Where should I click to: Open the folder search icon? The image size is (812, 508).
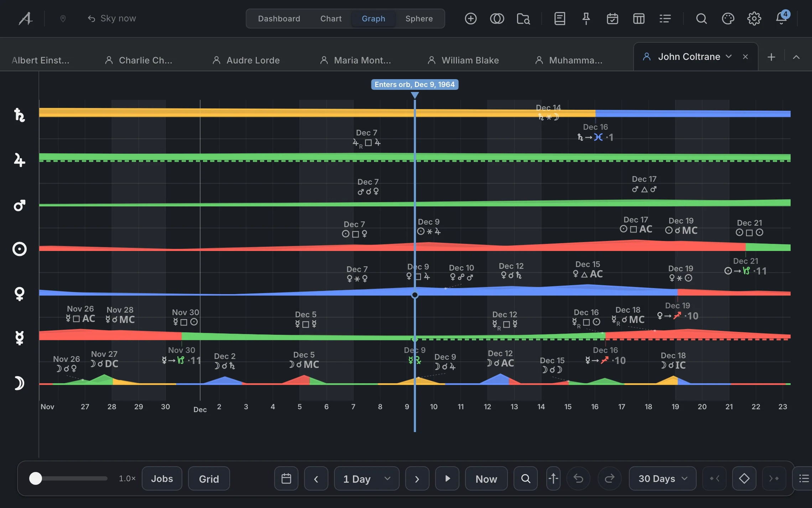click(523, 19)
